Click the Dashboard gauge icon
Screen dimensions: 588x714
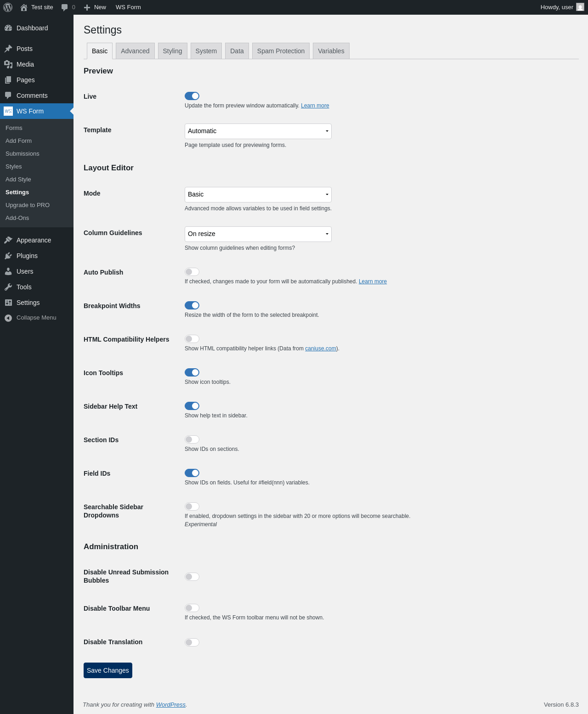click(8, 28)
